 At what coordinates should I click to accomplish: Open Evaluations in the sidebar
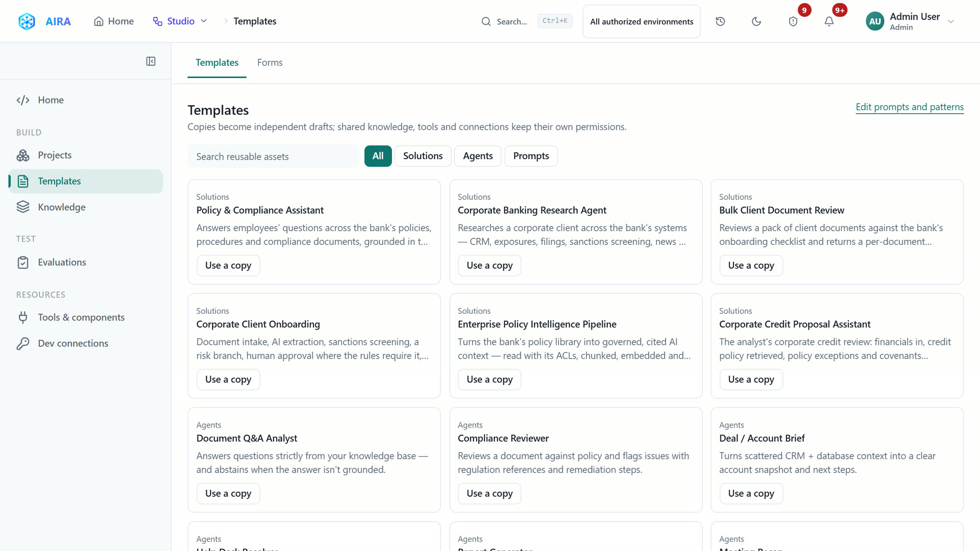[x=86, y=262]
